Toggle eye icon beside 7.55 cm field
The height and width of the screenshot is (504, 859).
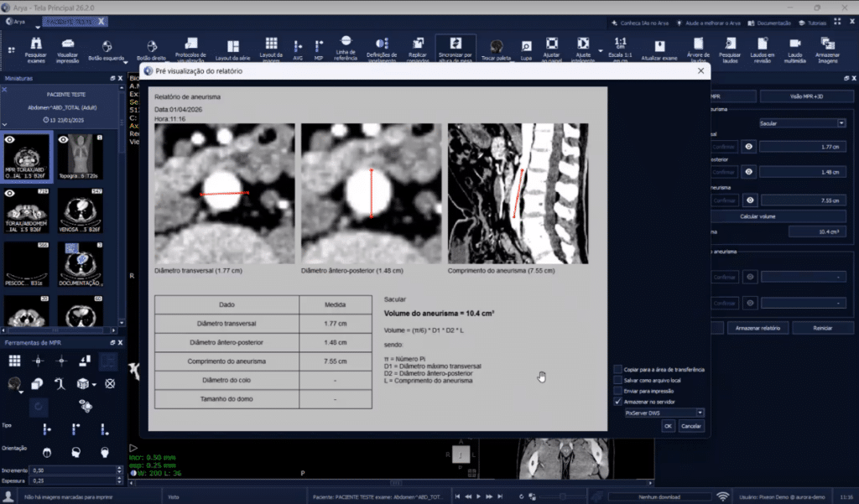(x=749, y=200)
